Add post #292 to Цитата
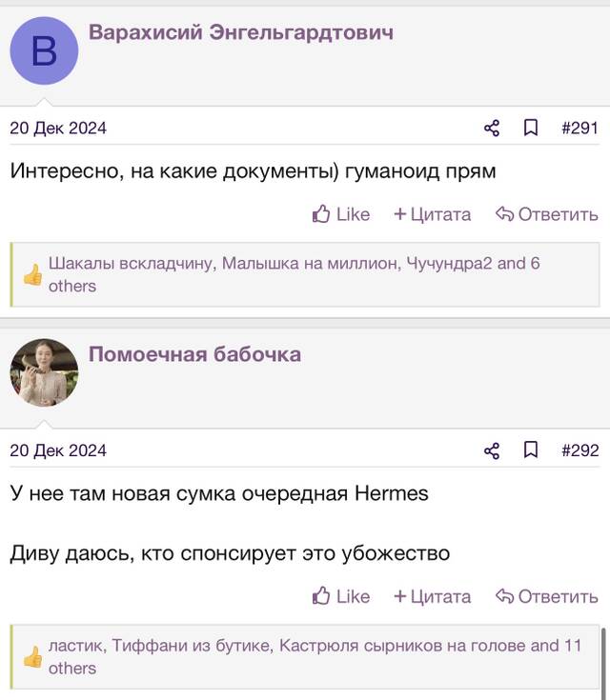The height and width of the screenshot is (700, 610). tap(432, 596)
